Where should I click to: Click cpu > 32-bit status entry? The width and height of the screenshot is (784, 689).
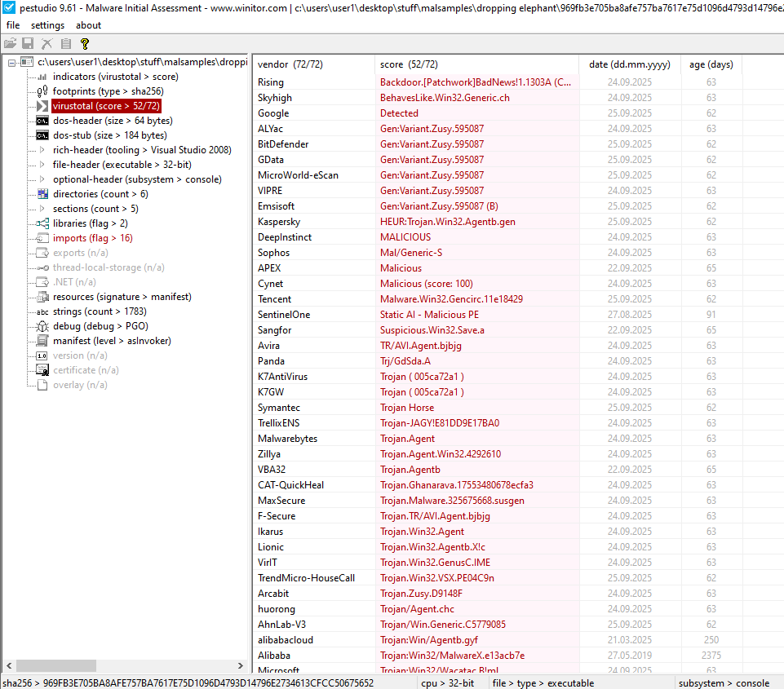(448, 683)
